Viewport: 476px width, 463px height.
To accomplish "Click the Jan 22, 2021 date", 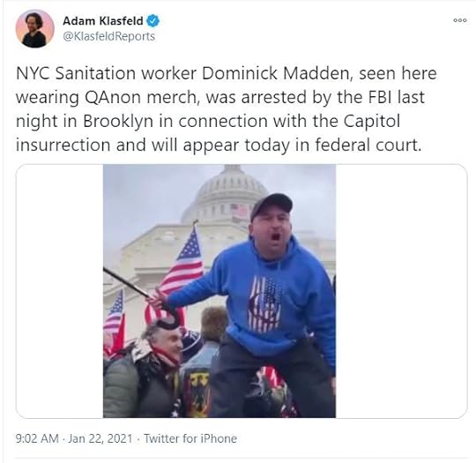I will (100, 438).
